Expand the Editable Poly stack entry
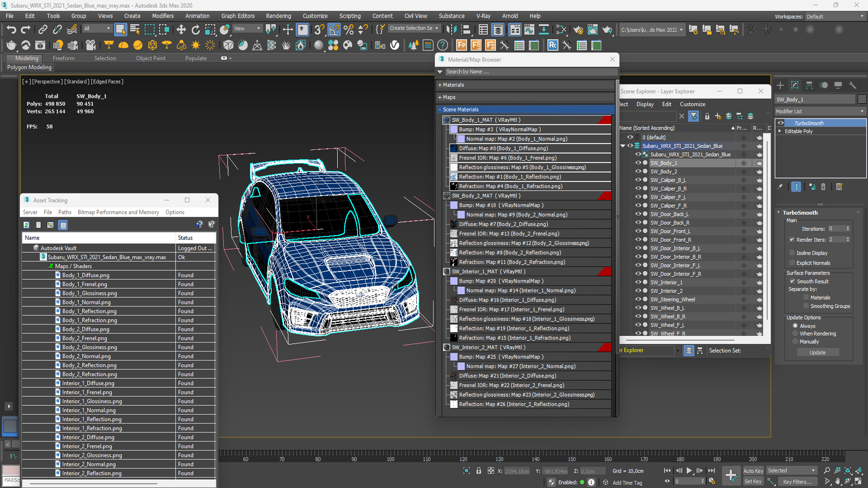This screenshot has height=488, width=868. [780, 131]
